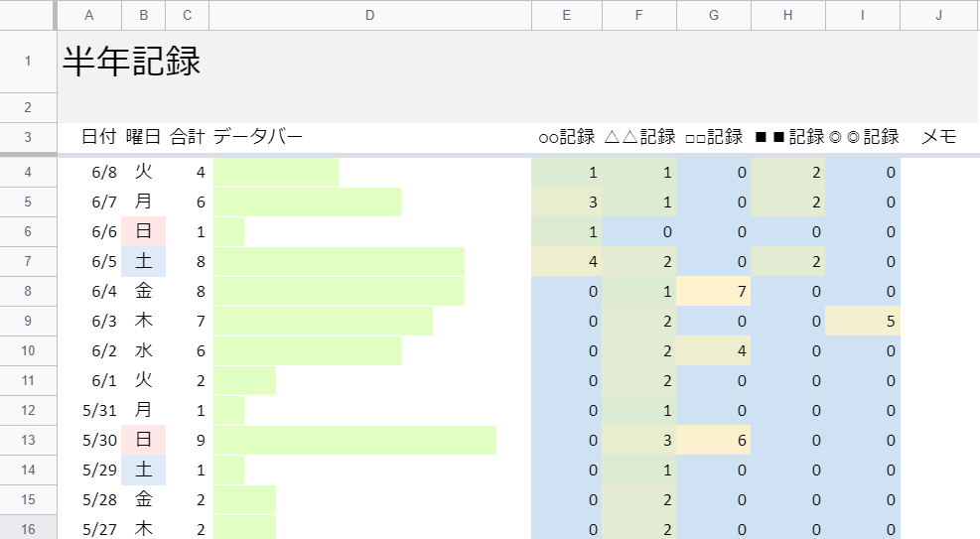Click the "データバー" header cell

(258, 137)
